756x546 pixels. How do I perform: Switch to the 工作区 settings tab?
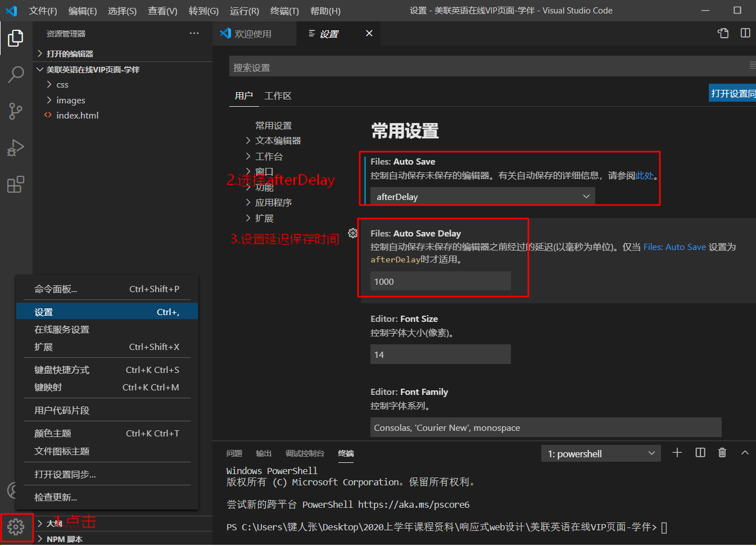click(x=278, y=95)
